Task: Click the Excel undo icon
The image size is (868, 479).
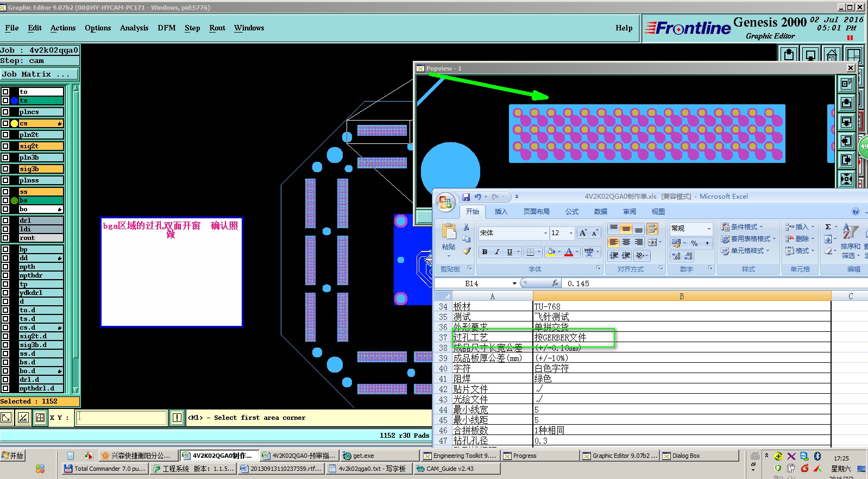Action: (477, 197)
